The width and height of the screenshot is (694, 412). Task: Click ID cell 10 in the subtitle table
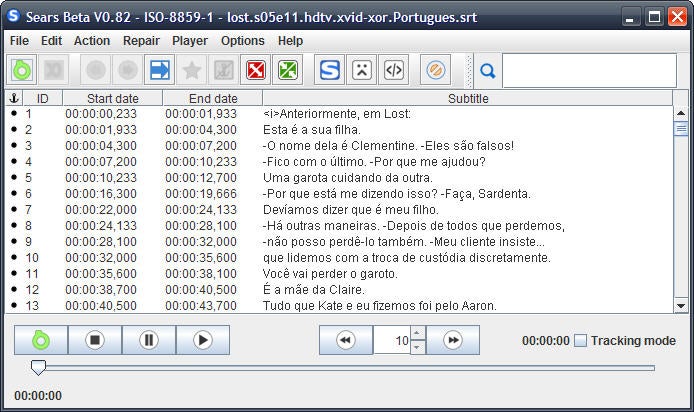tap(32, 258)
